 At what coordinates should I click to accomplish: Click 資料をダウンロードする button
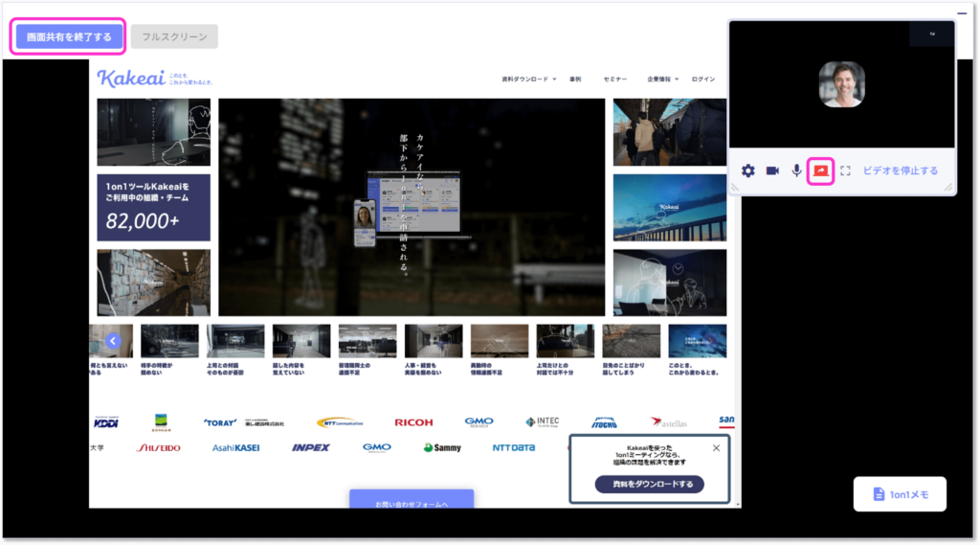(650, 485)
